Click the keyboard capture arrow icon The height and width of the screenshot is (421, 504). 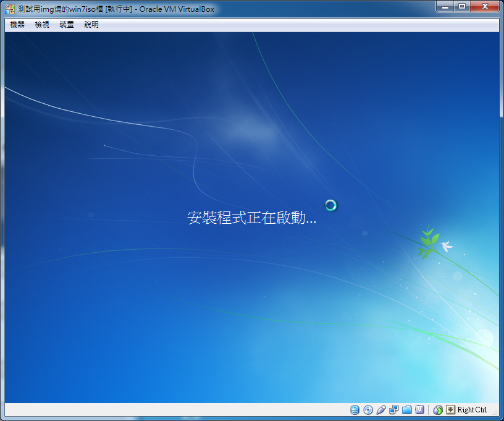click(x=451, y=409)
